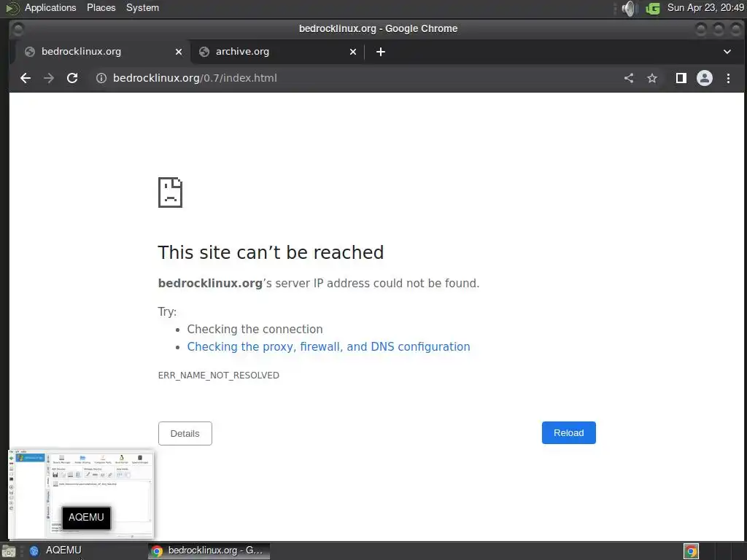Expand the tab search dropdown chevron
The image size is (747, 560).
(727, 52)
